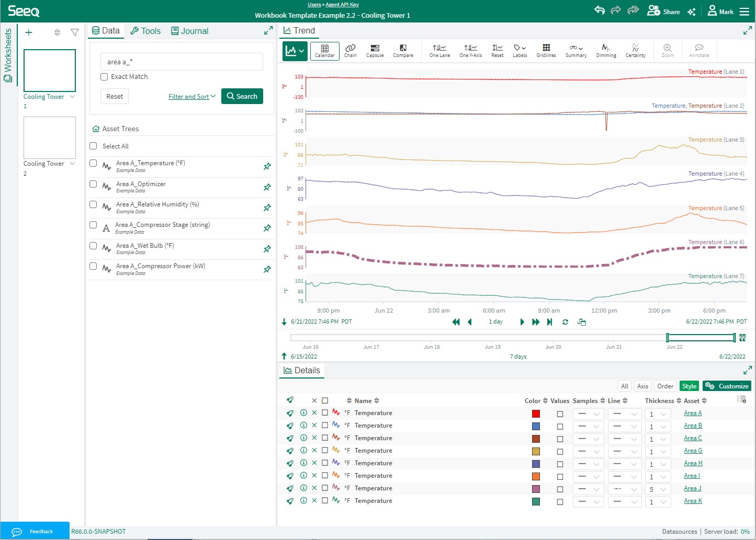Switch to the Tools tab
756x540 pixels.
pos(145,31)
